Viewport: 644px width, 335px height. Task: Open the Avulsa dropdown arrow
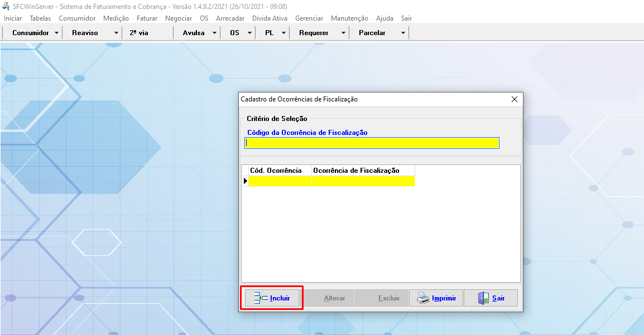click(215, 33)
